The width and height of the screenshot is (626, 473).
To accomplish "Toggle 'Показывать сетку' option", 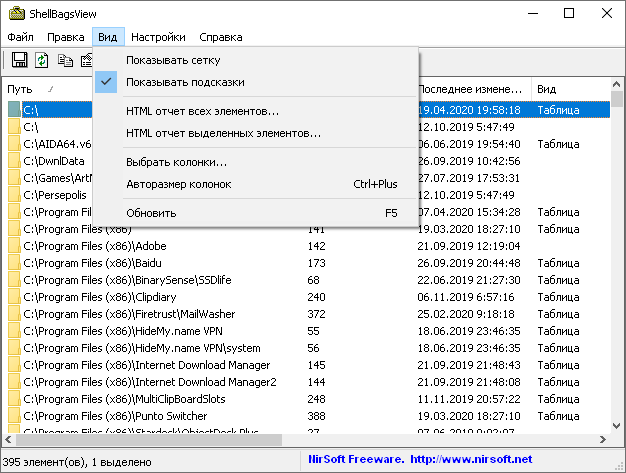I will pyautogui.click(x=256, y=60).
